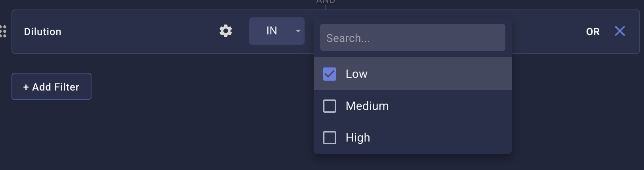Click the AND connector label above filter
This screenshot has width=644, height=170.
point(326,2)
